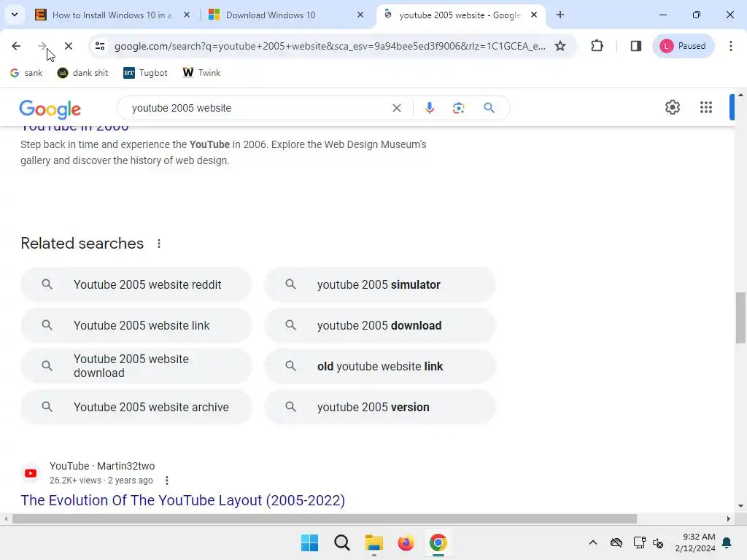The image size is (747, 560).
Task: Open the clock showing 9:32 AM
Action: click(x=695, y=542)
